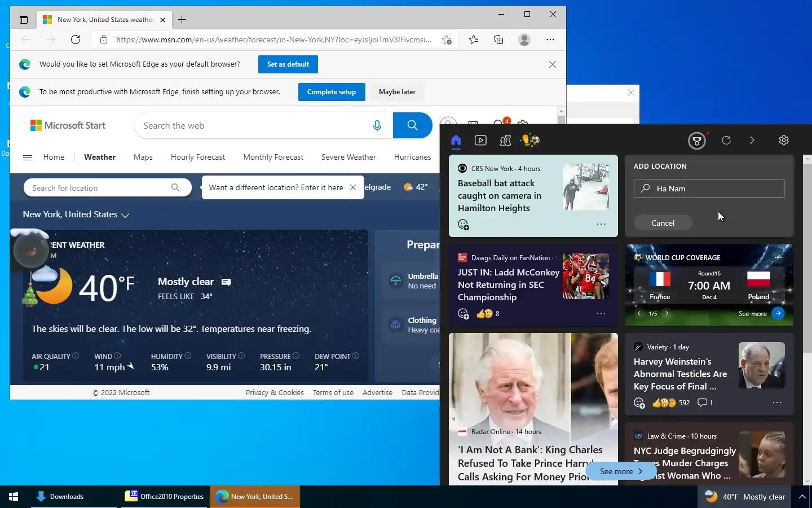This screenshot has width=812, height=508.
Task: Refresh the widgets feed
Action: 726,141
